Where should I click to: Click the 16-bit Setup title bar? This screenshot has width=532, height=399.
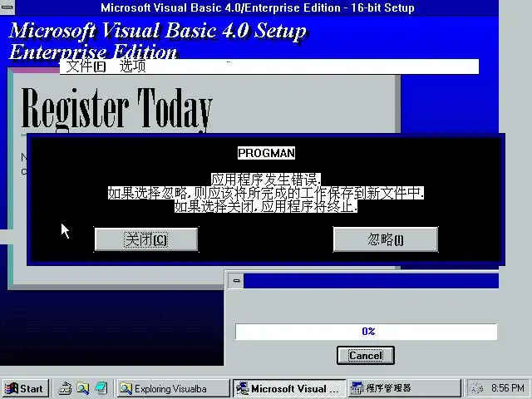(x=257, y=7)
